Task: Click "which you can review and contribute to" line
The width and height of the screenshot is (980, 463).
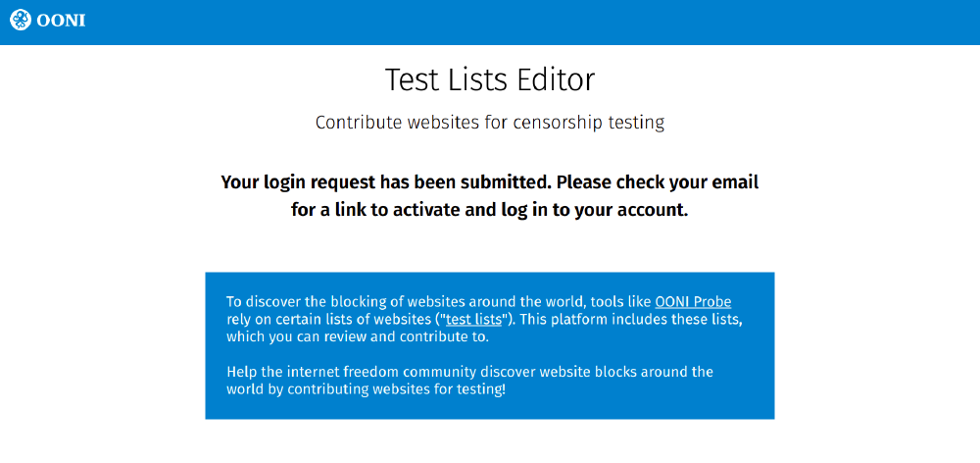Action: [357, 336]
